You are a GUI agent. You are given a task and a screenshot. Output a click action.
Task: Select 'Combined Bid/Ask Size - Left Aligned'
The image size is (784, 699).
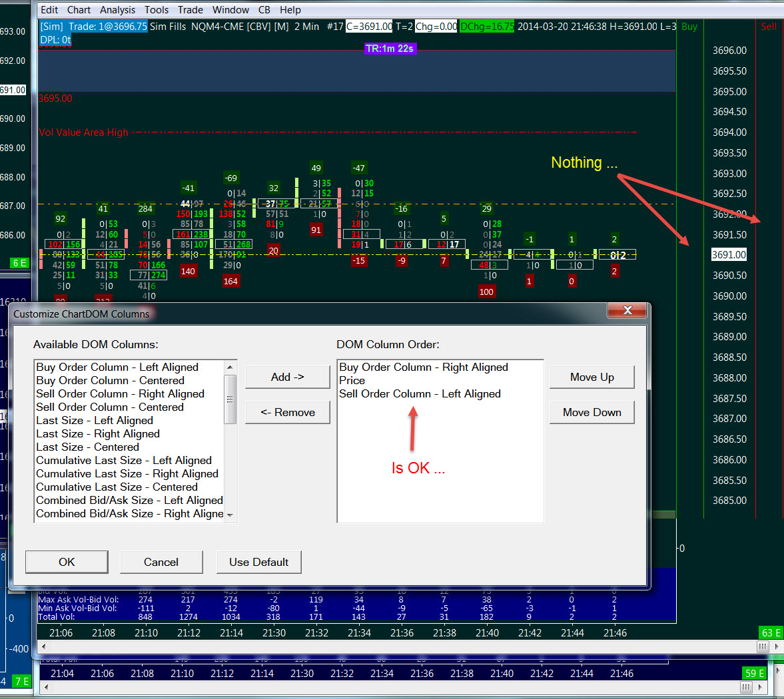tap(129, 500)
